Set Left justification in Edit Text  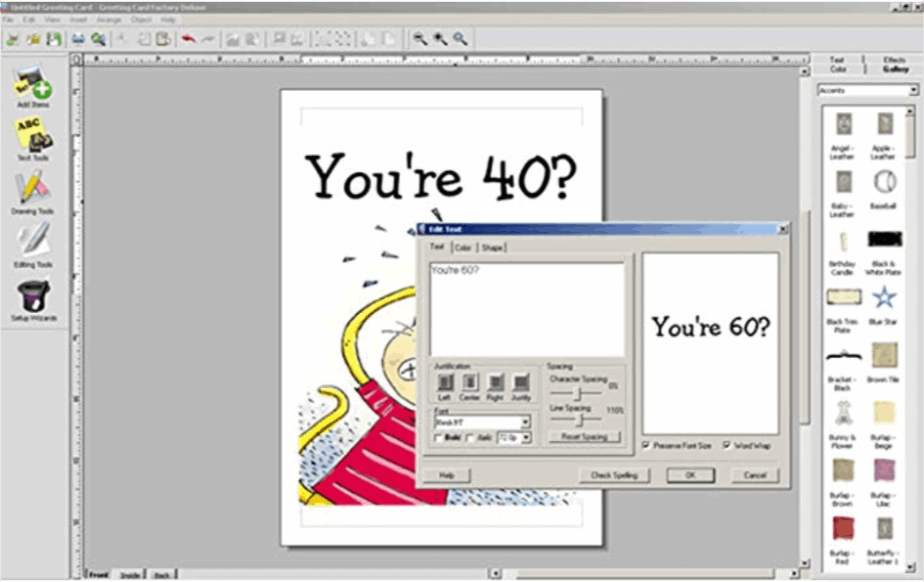pyautogui.click(x=445, y=382)
